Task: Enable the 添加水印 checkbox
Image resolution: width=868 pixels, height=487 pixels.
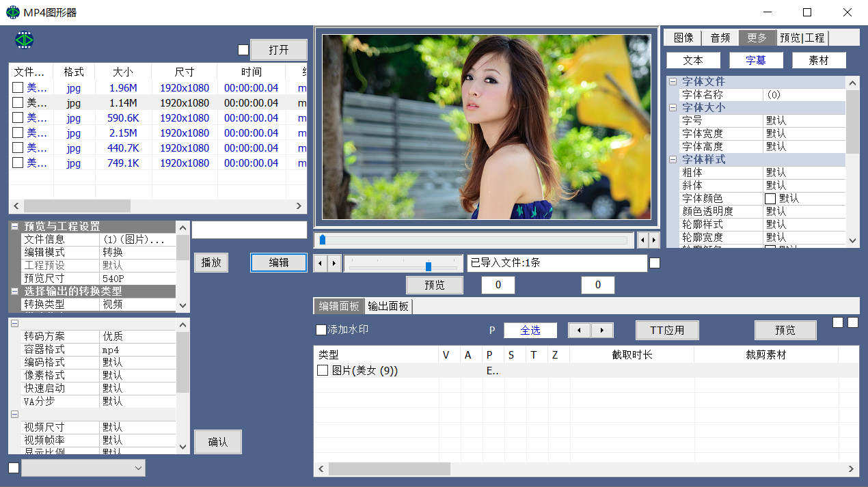Action: [x=321, y=330]
